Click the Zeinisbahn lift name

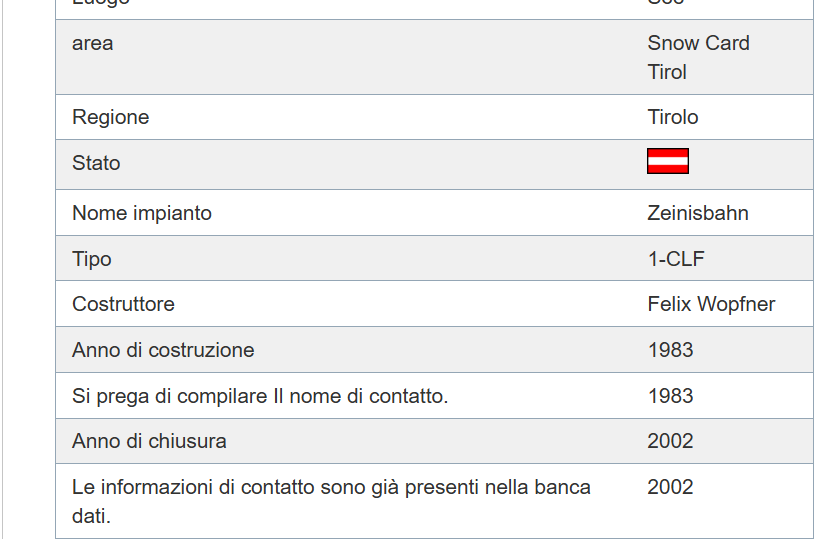[698, 213]
